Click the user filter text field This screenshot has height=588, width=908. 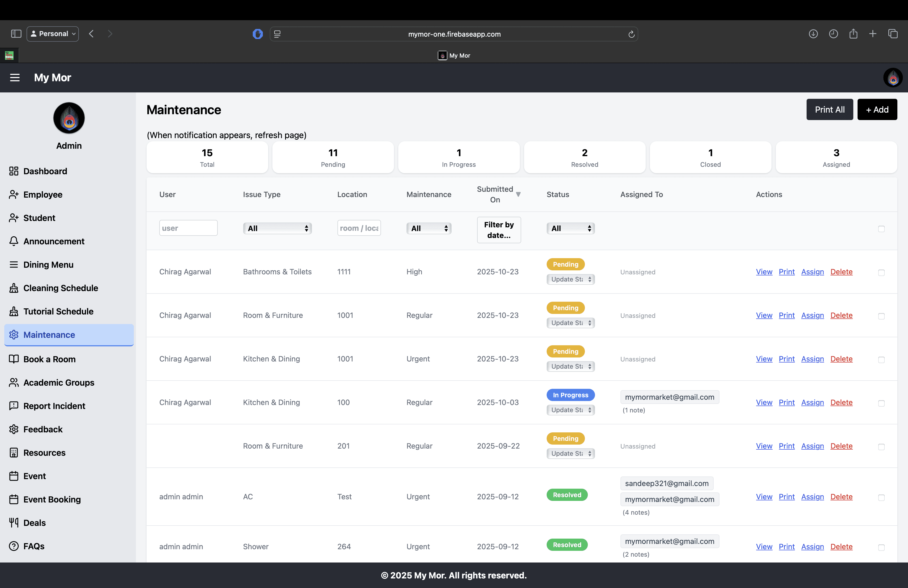[x=188, y=228]
